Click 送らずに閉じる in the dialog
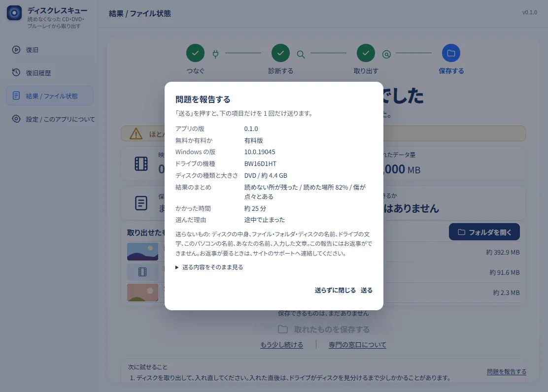 (335, 291)
